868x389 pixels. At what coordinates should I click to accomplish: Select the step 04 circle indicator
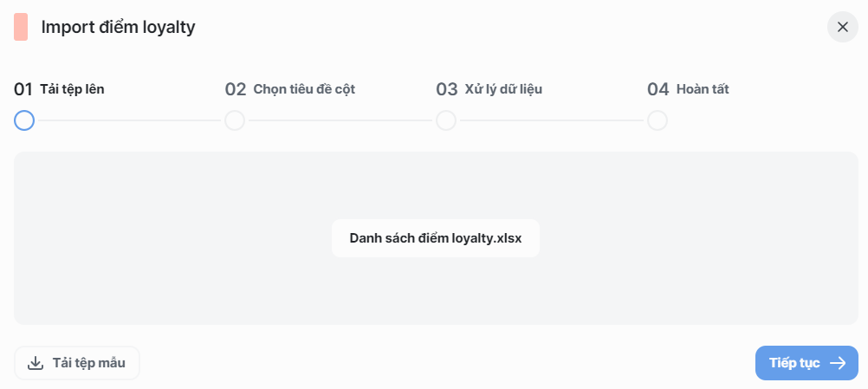pyautogui.click(x=657, y=120)
